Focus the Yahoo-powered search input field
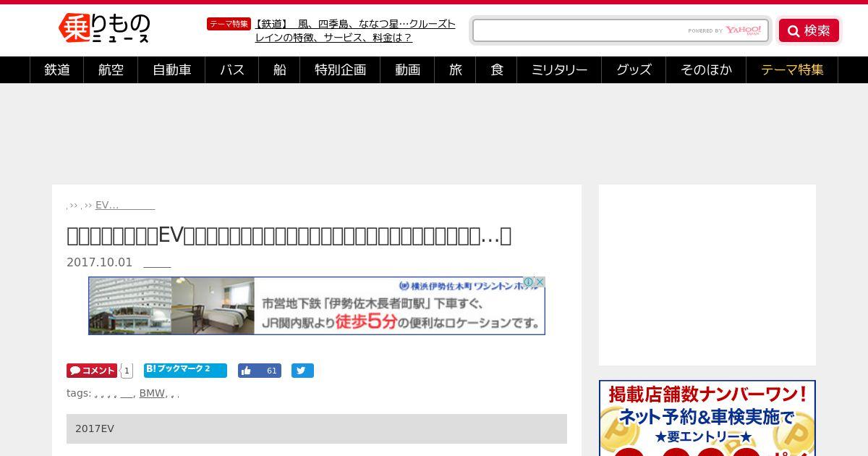 pyautogui.click(x=621, y=30)
